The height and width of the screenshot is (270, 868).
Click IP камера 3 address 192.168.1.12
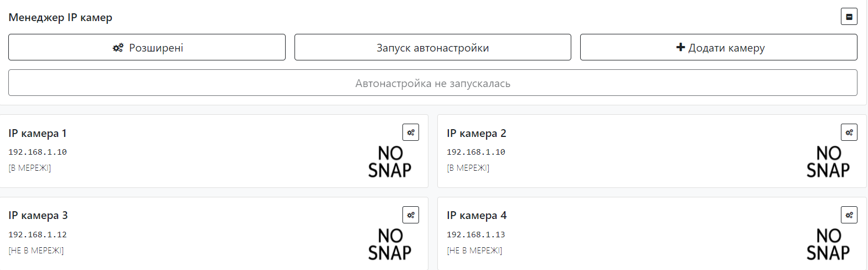tap(38, 235)
